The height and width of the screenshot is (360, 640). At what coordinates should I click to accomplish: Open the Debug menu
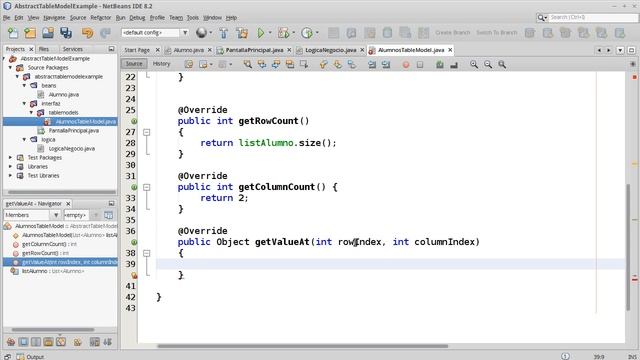[x=137, y=18]
